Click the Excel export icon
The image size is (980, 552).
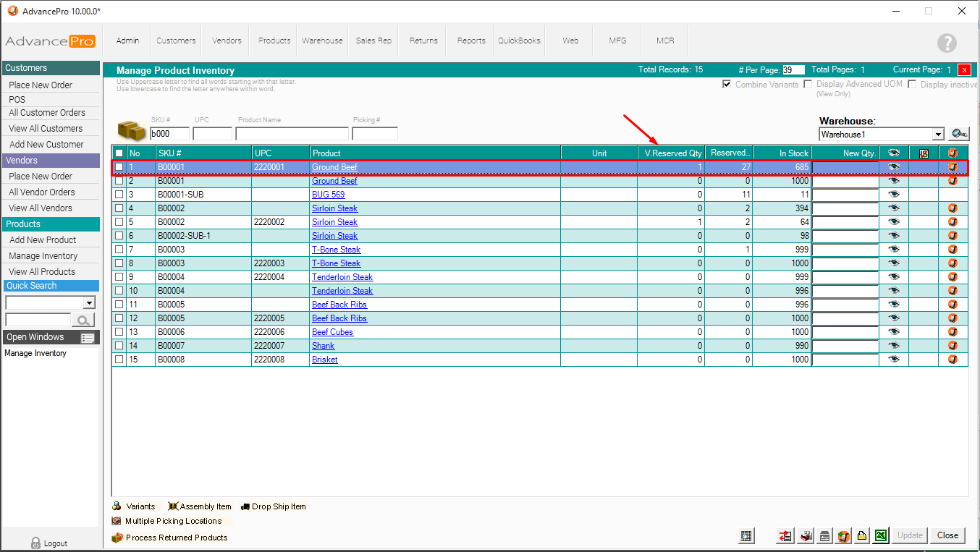pos(881,536)
